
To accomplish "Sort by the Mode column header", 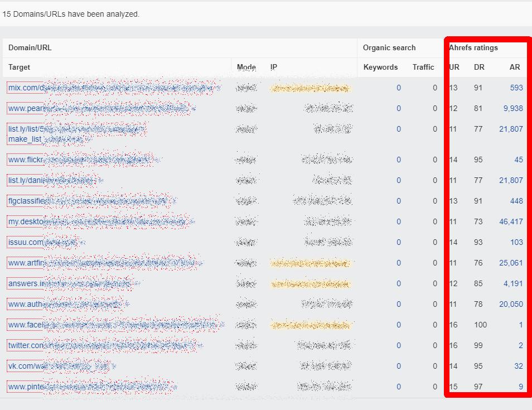I will click(246, 67).
